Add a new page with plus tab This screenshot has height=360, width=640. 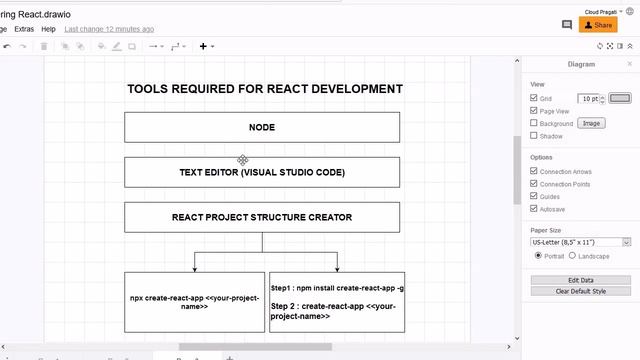[230, 358]
